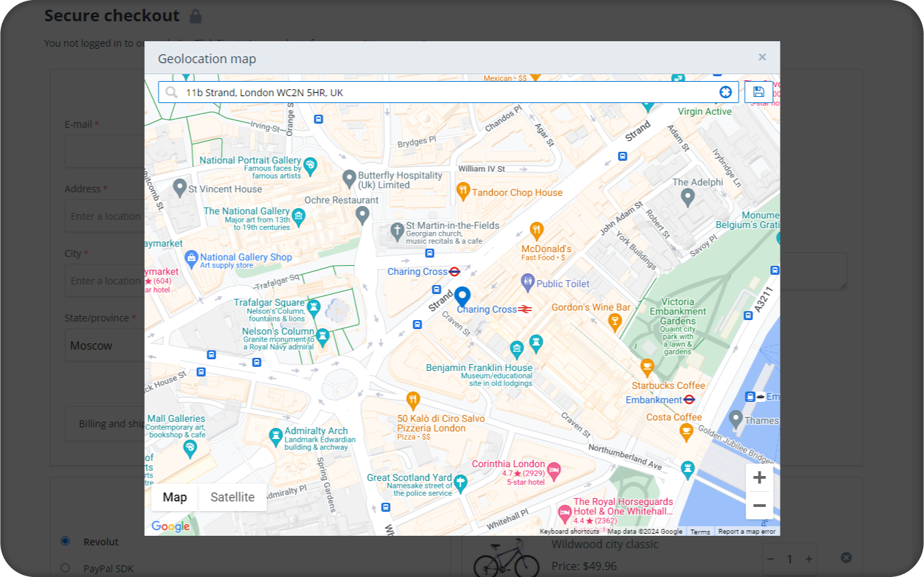924x577 pixels.
Task: Switch to Satellite map view
Action: (x=233, y=497)
